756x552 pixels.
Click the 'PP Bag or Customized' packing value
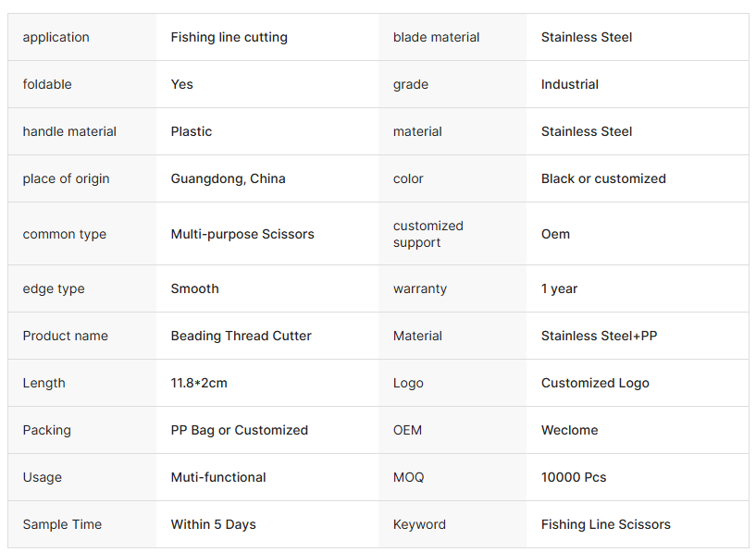pyautogui.click(x=239, y=430)
